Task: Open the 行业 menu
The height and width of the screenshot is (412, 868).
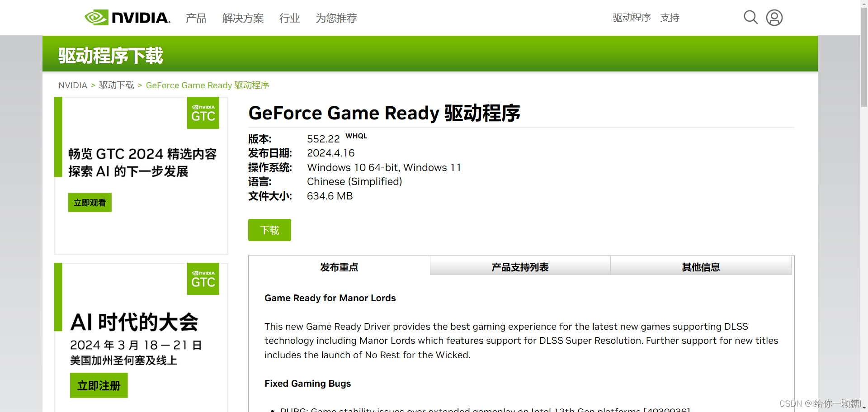Action: [x=290, y=18]
